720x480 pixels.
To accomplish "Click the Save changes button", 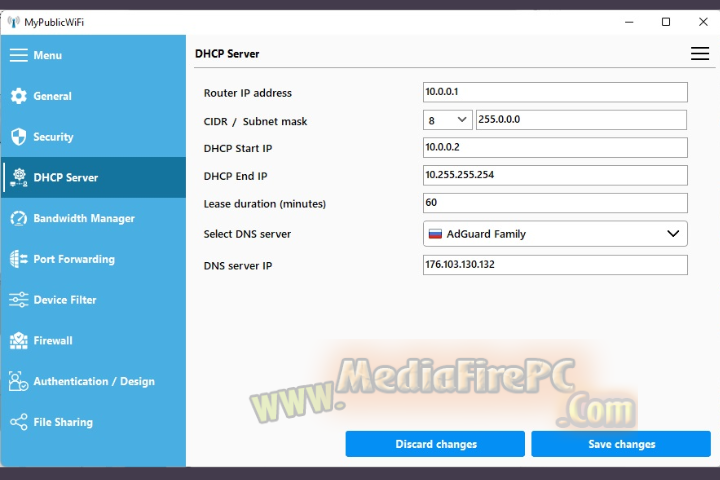I will pyautogui.click(x=621, y=444).
